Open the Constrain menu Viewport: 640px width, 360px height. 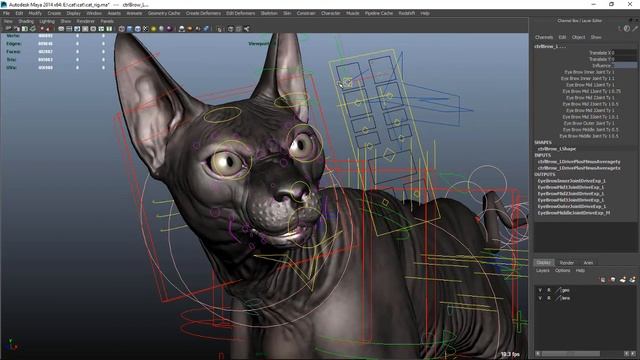(306, 13)
